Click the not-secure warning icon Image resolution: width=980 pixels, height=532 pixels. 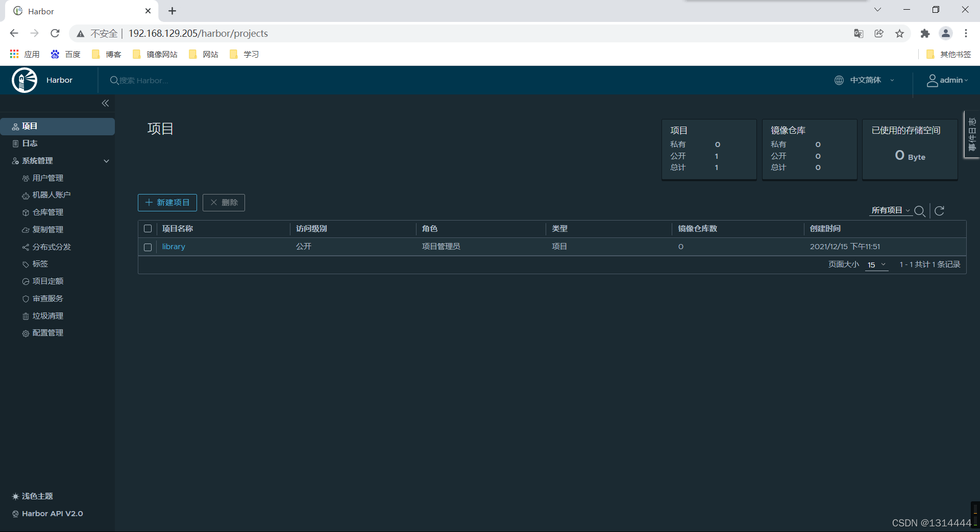[x=81, y=34]
